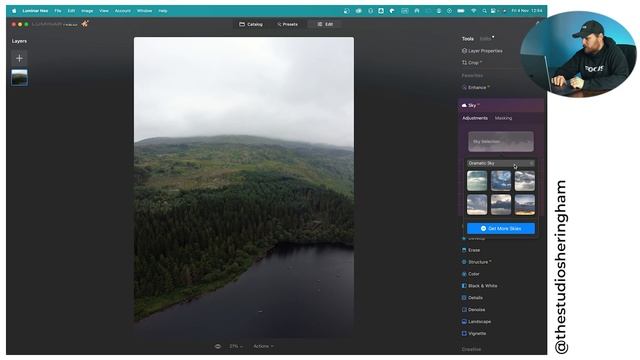Open the Presets tab

287,24
